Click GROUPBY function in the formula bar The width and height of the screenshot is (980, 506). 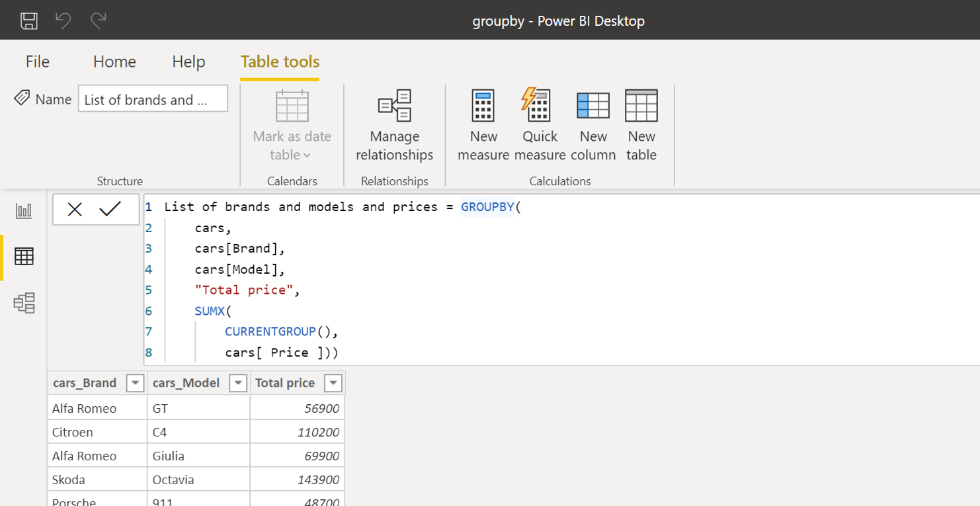[487, 207]
